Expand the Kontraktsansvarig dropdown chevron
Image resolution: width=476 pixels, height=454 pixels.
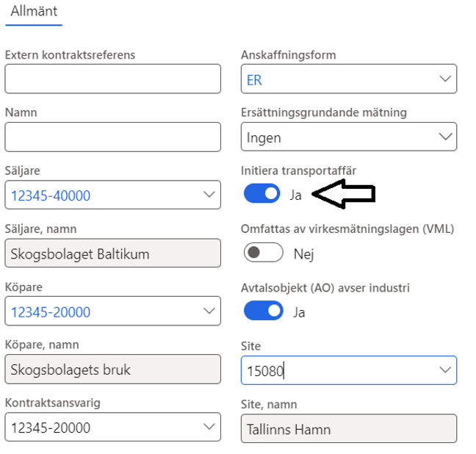coord(209,427)
